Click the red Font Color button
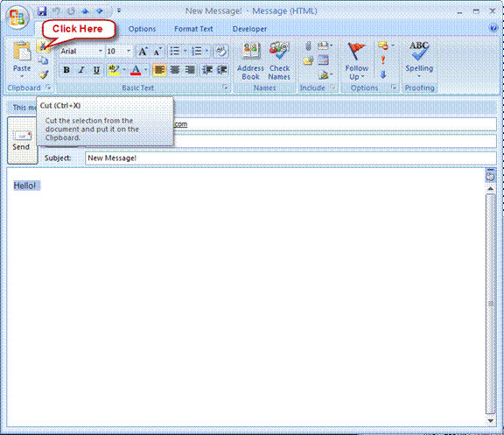Screen dimensions: 504x435 (136, 70)
